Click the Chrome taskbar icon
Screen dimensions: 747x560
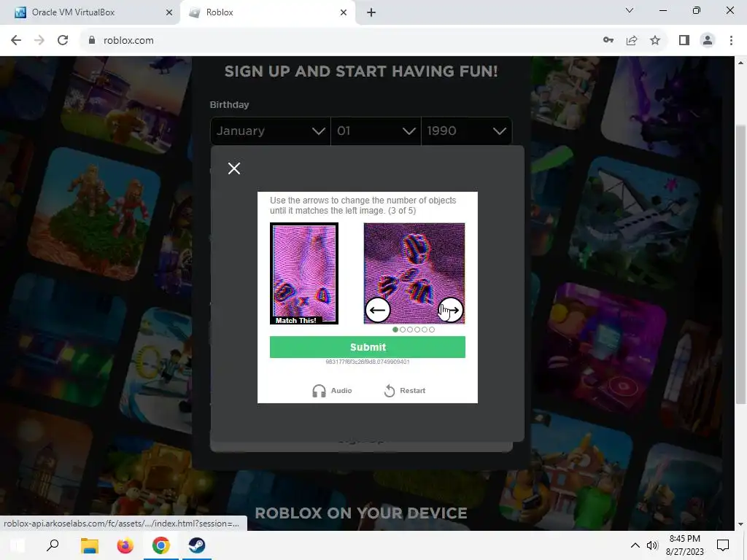click(161, 545)
